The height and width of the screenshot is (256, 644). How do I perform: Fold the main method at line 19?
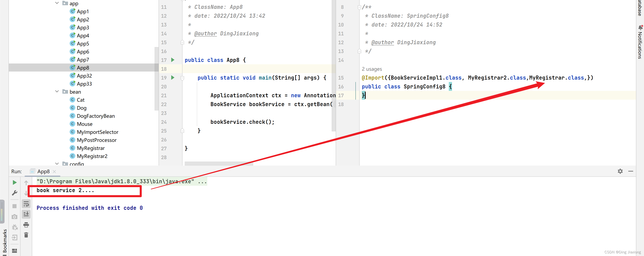tap(182, 78)
